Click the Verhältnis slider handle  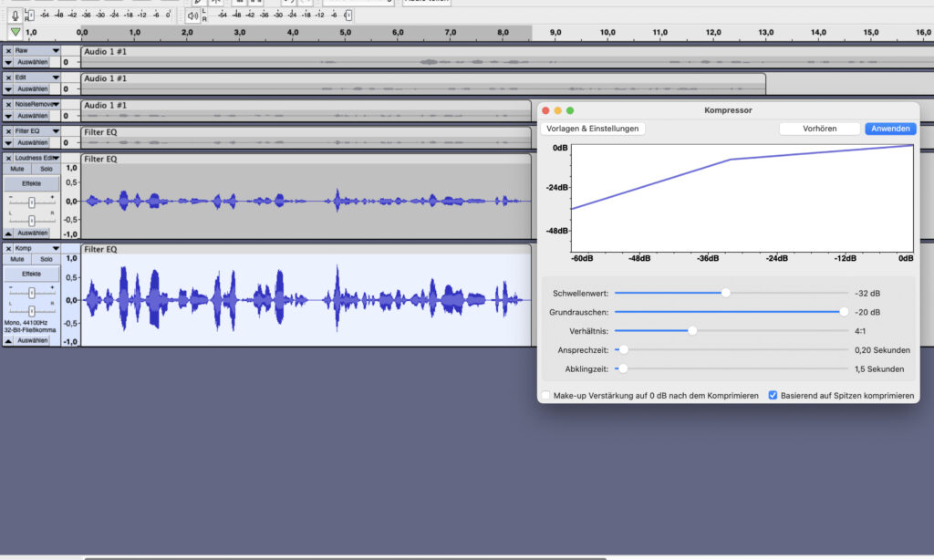692,331
